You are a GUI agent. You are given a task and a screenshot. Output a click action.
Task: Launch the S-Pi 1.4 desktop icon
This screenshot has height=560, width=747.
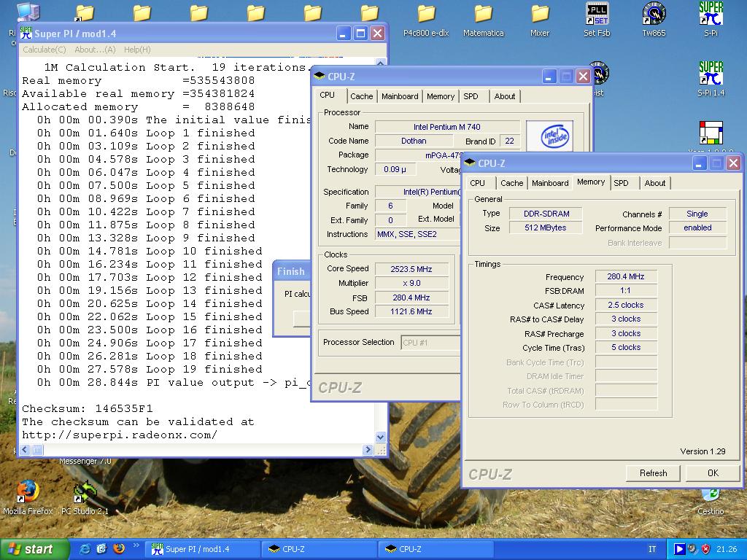[x=711, y=79]
